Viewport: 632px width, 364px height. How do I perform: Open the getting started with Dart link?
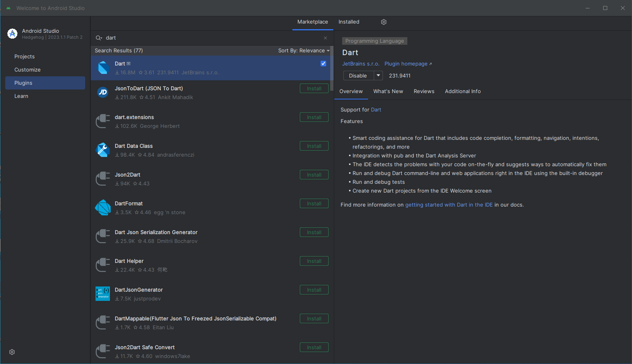coord(449,205)
